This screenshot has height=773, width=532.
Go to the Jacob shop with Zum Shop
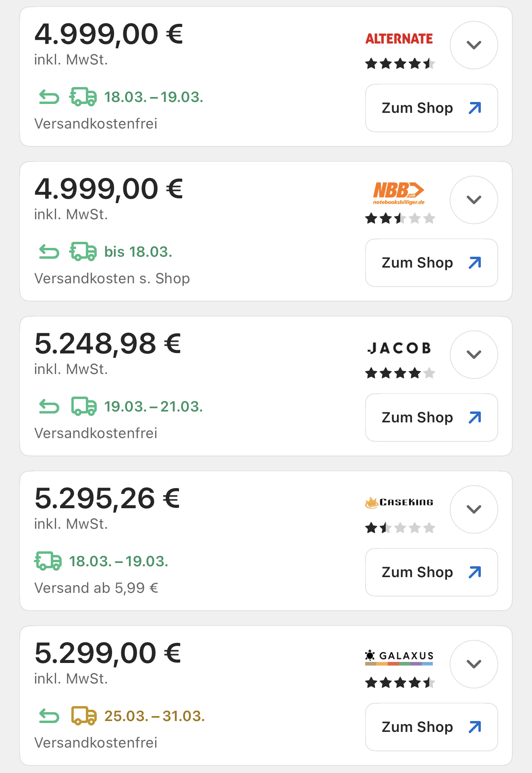pyautogui.click(x=431, y=418)
